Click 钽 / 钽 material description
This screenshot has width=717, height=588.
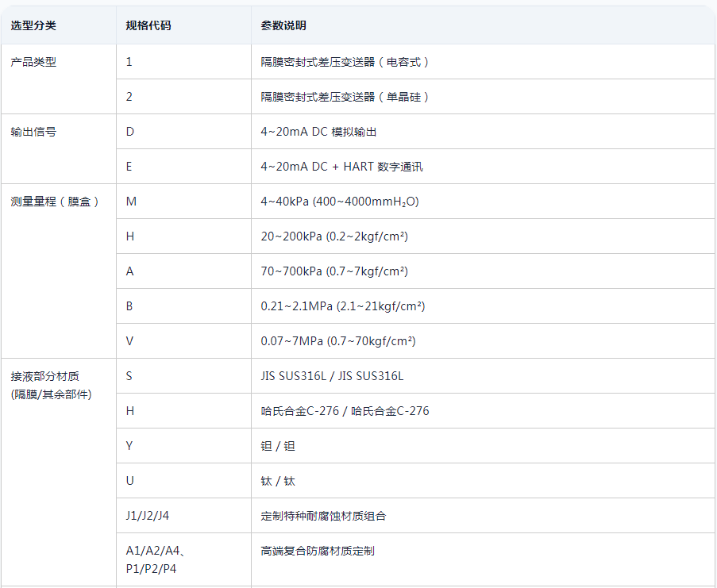point(278,446)
